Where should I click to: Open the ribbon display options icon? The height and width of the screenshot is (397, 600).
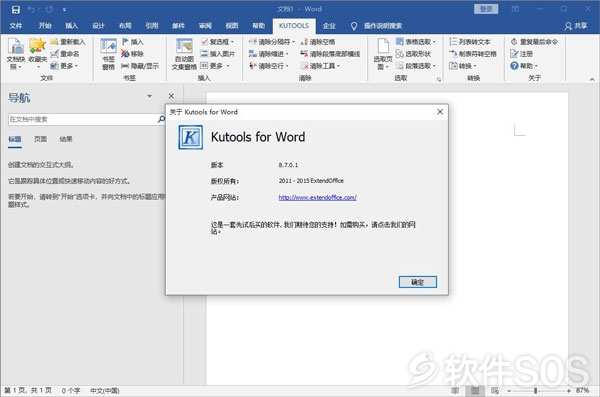tap(515, 9)
